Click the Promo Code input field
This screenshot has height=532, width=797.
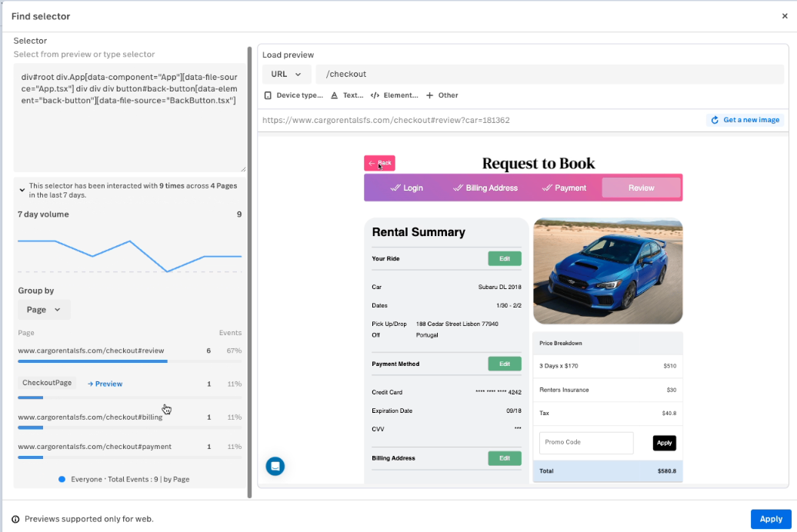(x=585, y=443)
